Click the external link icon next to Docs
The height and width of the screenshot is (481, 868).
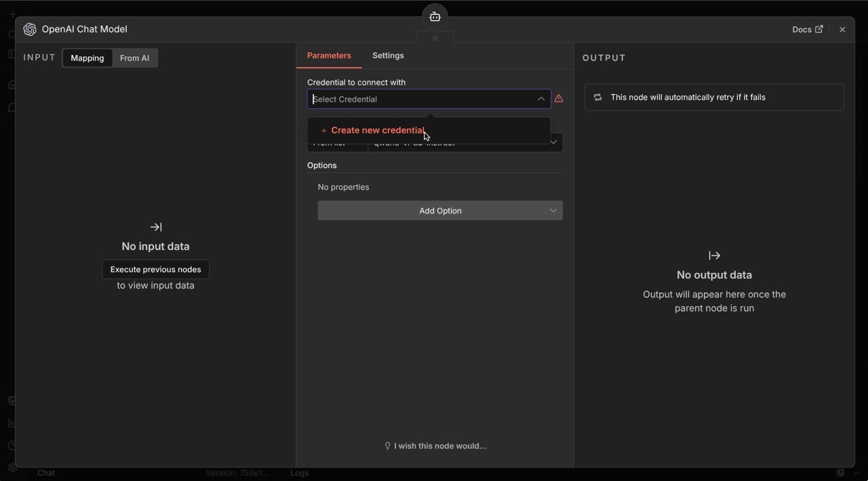[x=819, y=29]
